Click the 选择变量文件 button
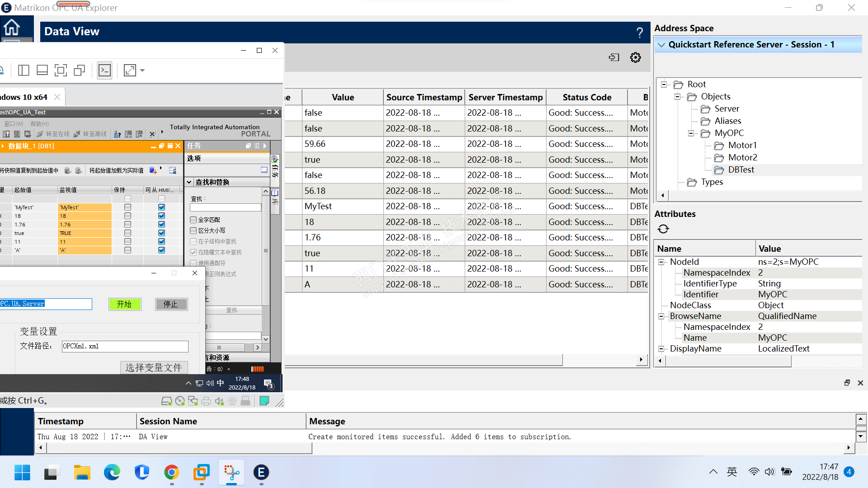 coord(153,367)
